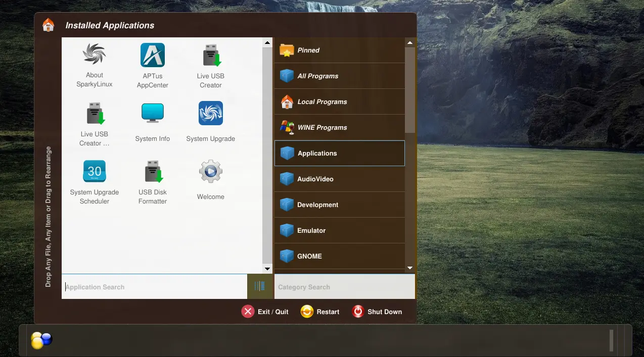Click the home icon in header
Screen dimensions: 644x357
(x=48, y=25)
